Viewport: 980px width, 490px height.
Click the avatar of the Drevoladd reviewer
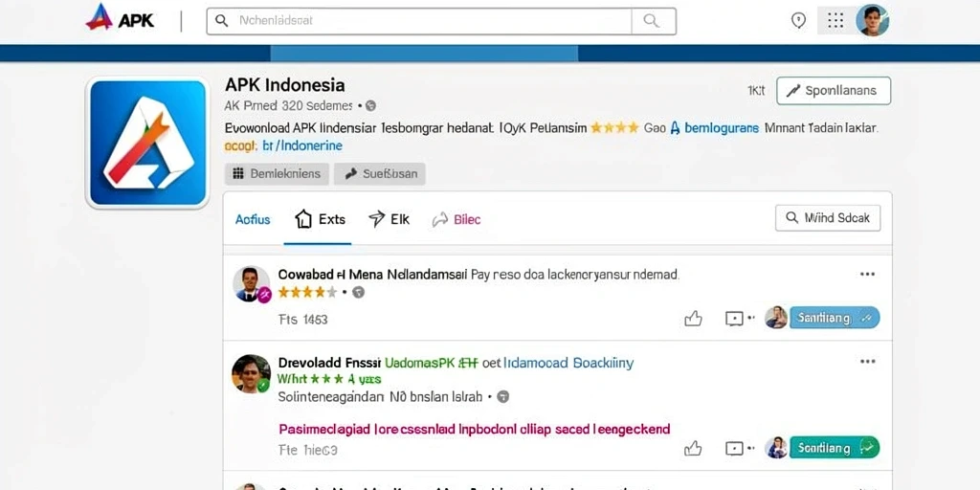tap(252, 374)
